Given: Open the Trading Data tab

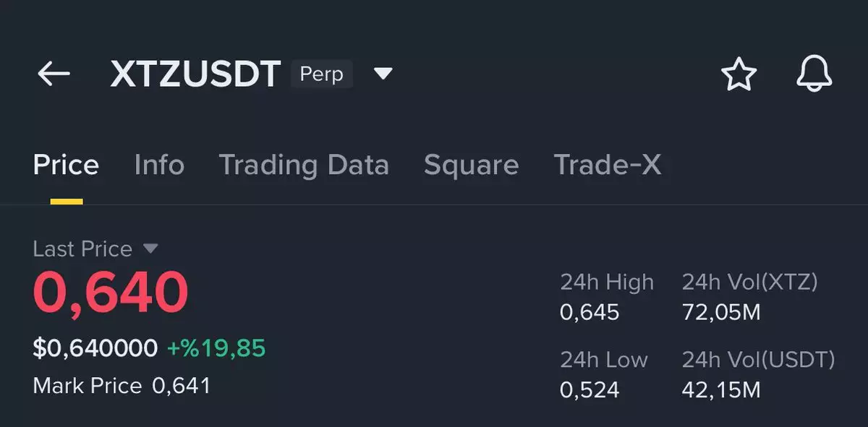Looking at the screenshot, I should pyautogui.click(x=304, y=165).
